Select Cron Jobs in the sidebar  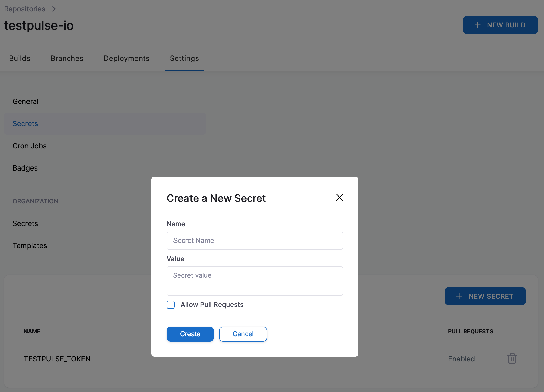pos(30,146)
